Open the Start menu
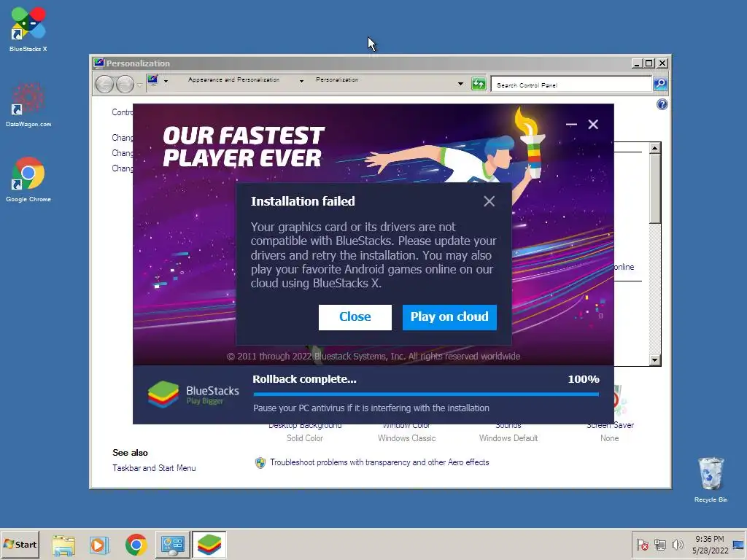Viewport: 747px width, 560px height. point(20,544)
